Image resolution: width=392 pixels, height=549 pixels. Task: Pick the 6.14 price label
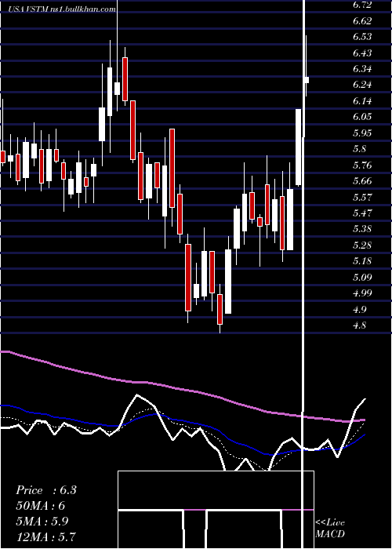coord(362,101)
